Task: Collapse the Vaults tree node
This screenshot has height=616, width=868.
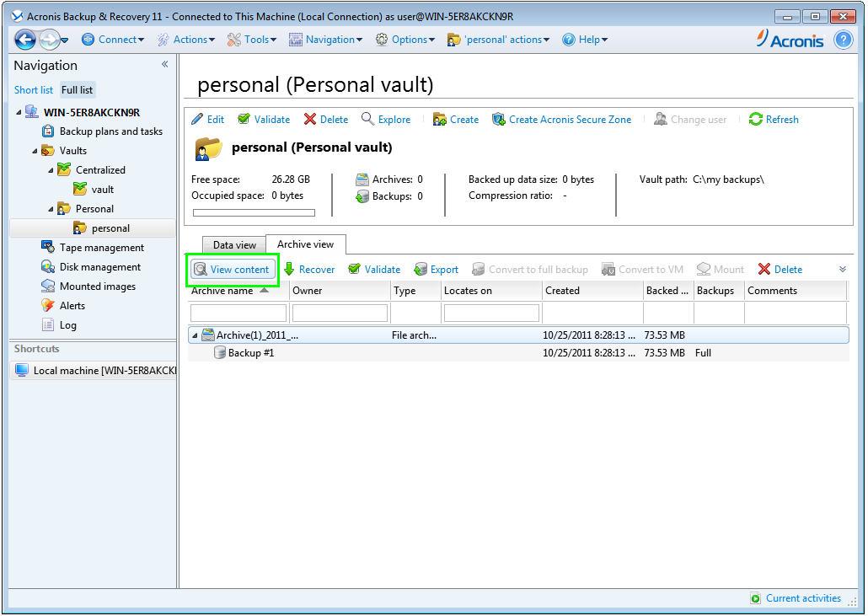Action: click(35, 151)
